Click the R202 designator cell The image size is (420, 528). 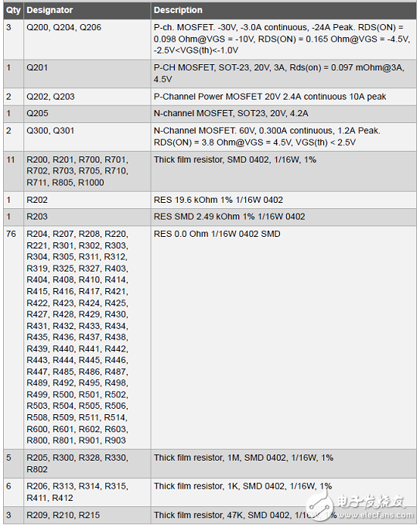[87, 200]
